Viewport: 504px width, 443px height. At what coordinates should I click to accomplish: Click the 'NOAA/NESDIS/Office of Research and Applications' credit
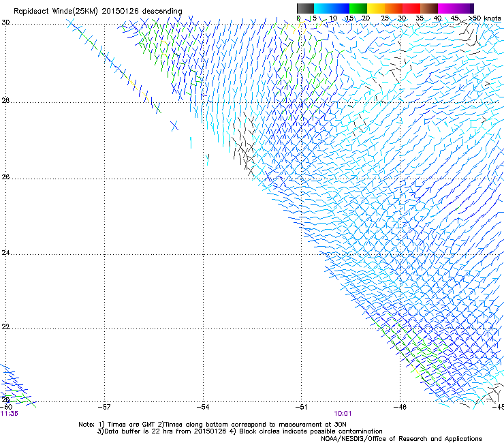tap(401, 439)
